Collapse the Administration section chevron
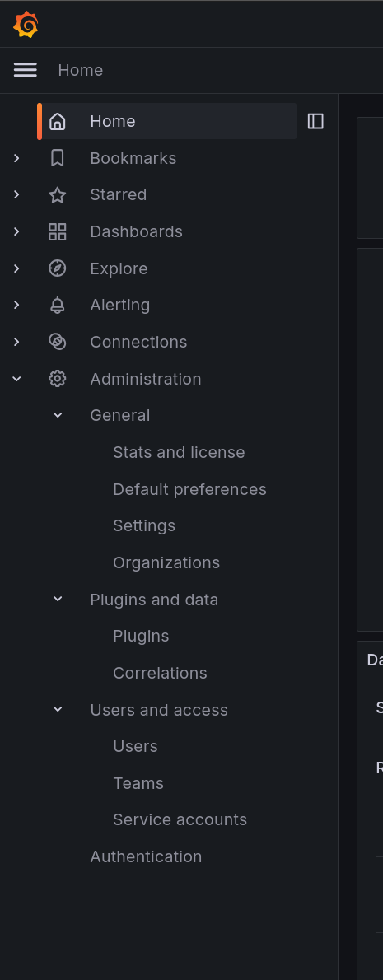This screenshot has height=980, width=383. 16,379
